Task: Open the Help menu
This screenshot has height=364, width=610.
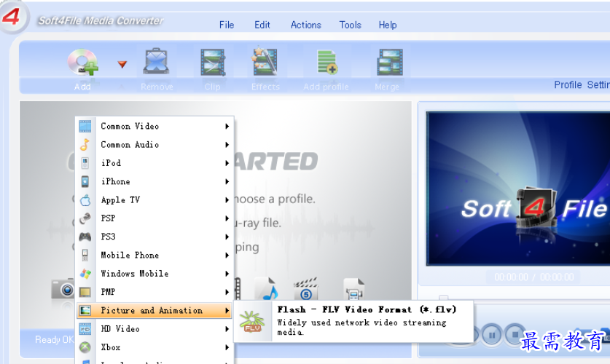Action: tap(388, 25)
